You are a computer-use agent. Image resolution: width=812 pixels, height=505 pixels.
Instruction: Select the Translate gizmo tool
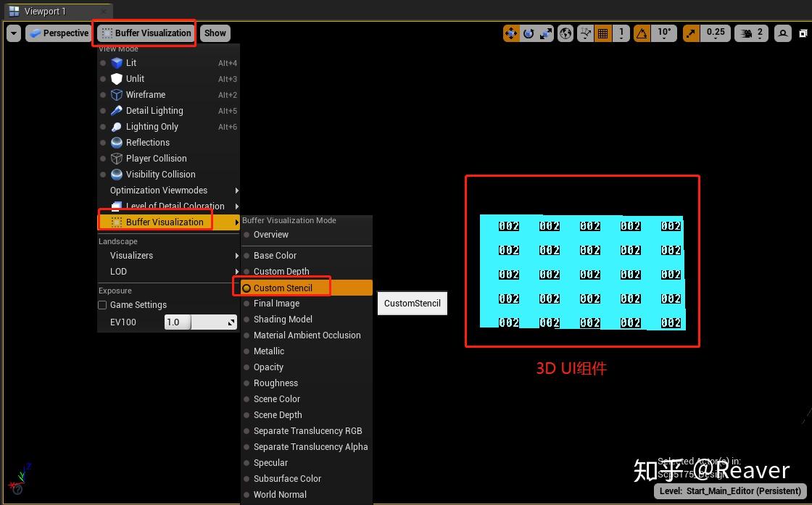coord(510,33)
